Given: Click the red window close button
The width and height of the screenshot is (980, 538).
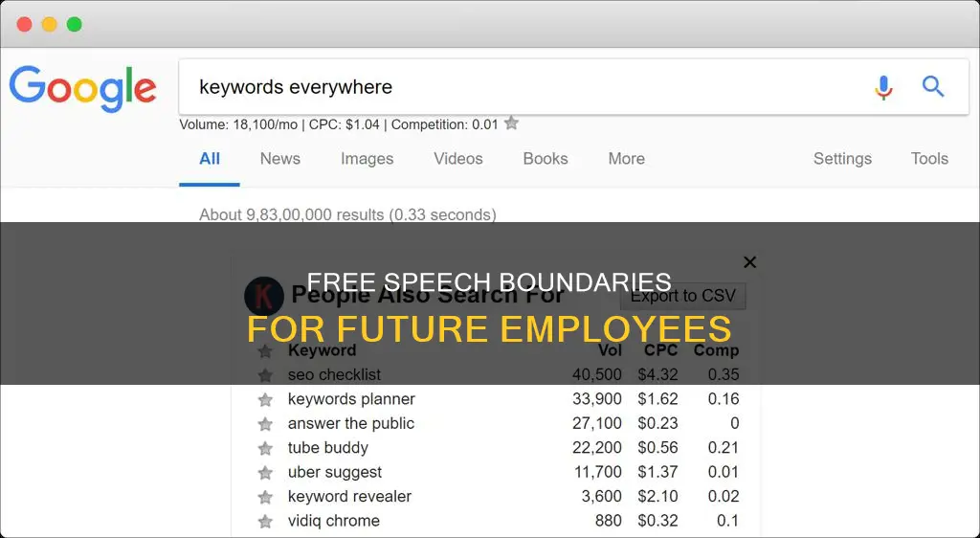Looking at the screenshot, I should click(24, 24).
